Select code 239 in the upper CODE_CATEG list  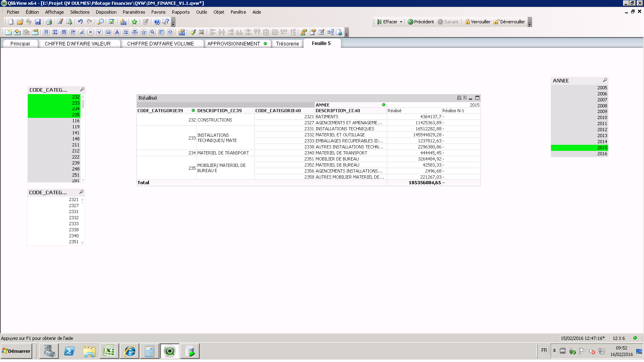54,163
